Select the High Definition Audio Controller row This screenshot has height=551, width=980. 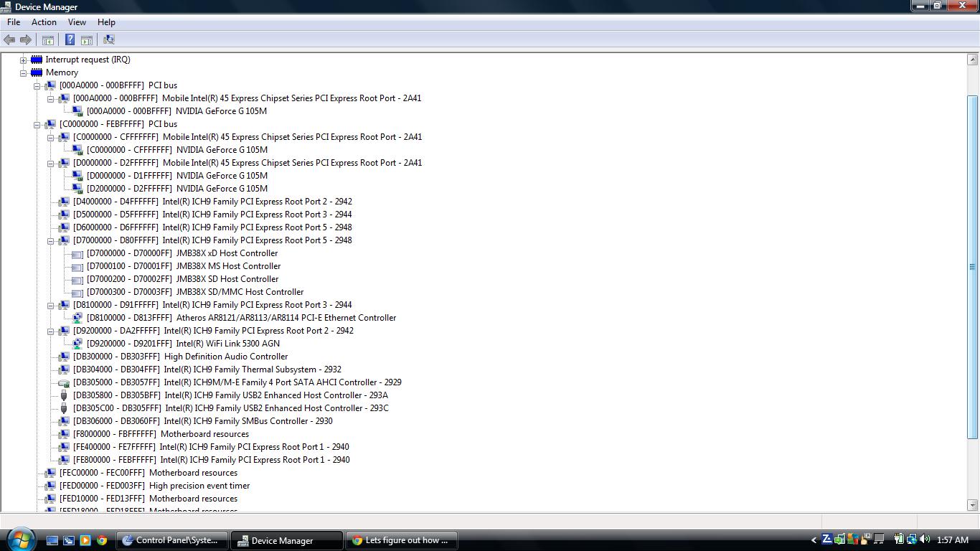click(180, 357)
